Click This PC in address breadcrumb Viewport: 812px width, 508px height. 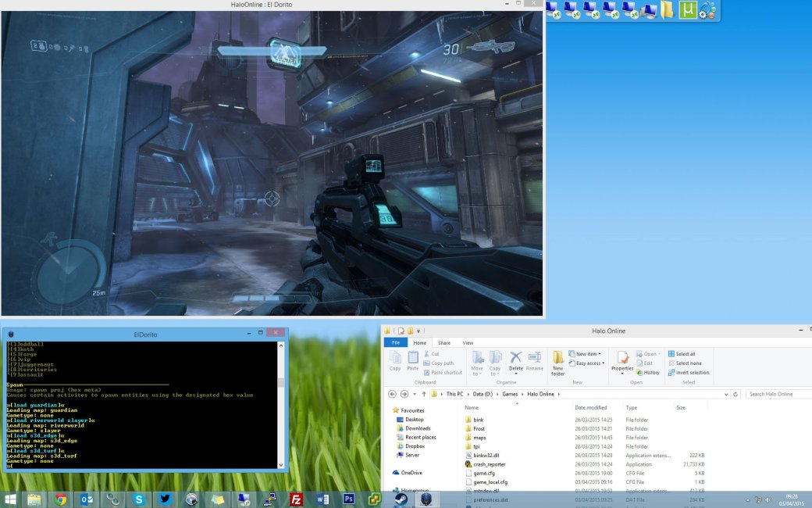pyautogui.click(x=454, y=394)
